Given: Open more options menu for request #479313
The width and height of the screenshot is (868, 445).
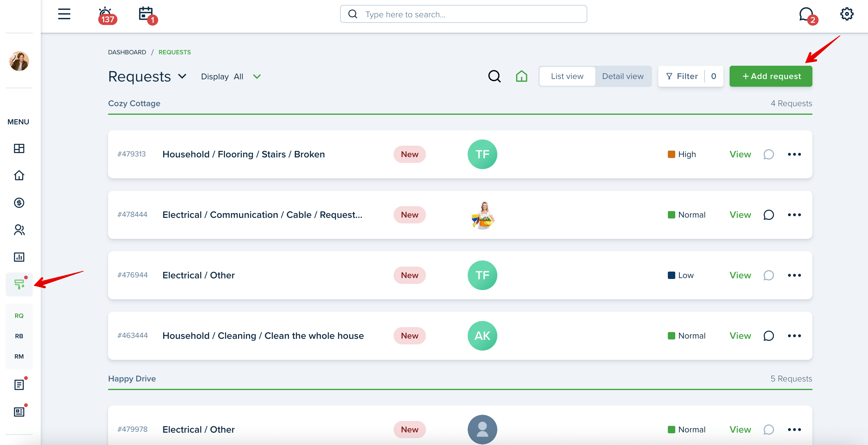Looking at the screenshot, I should click(x=794, y=154).
